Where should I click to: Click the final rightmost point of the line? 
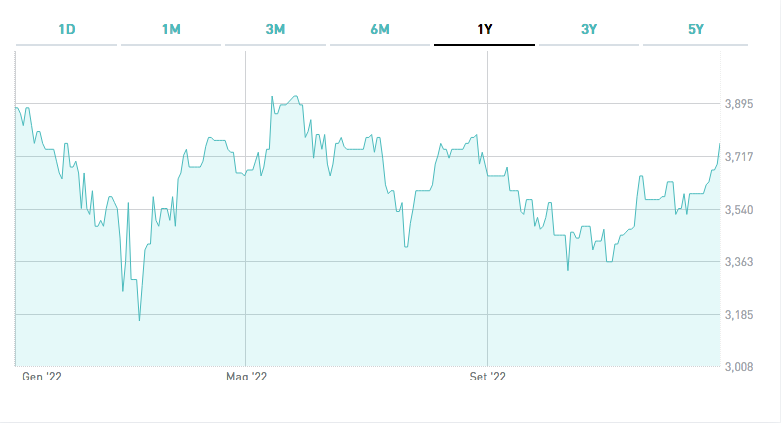pyautogui.click(x=719, y=144)
